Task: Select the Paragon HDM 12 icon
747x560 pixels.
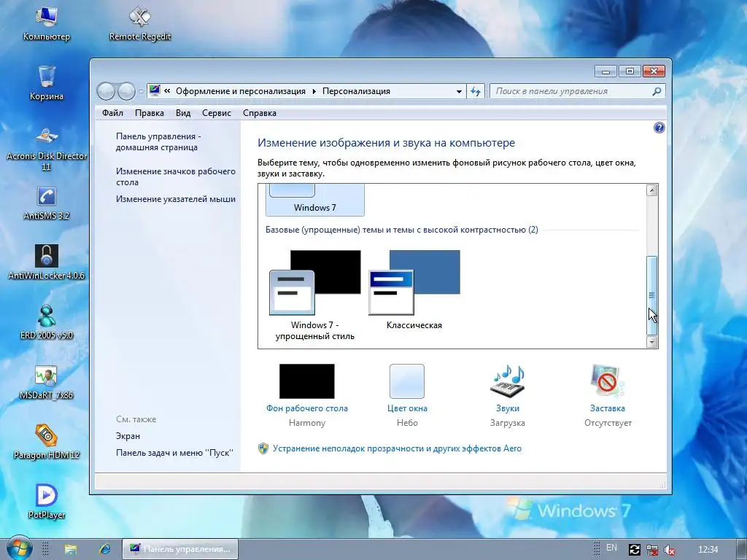Action: [x=46, y=442]
